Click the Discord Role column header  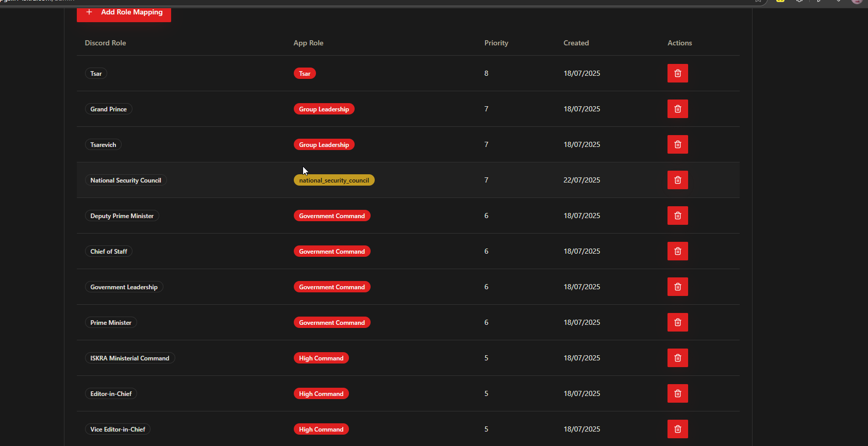(x=105, y=43)
